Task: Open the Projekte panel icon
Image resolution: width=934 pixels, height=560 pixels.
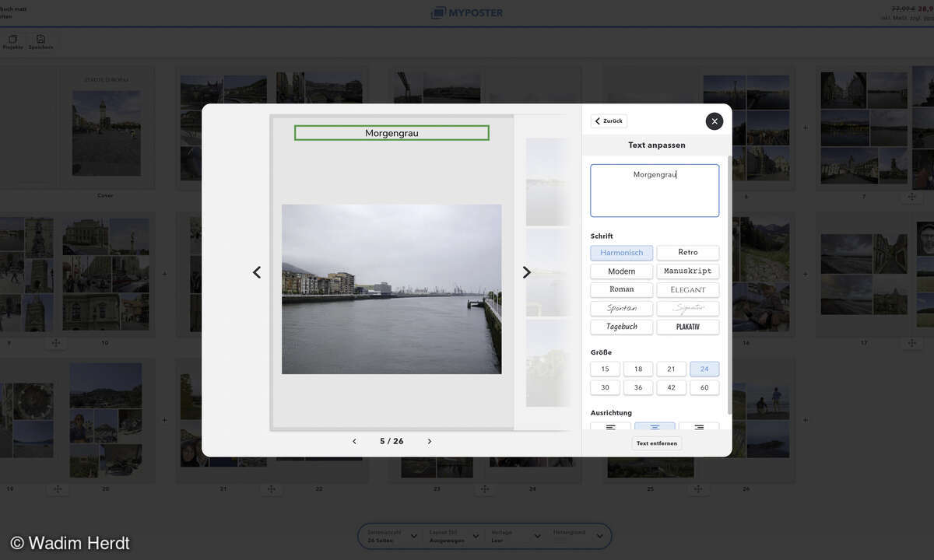Action: coord(12,40)
